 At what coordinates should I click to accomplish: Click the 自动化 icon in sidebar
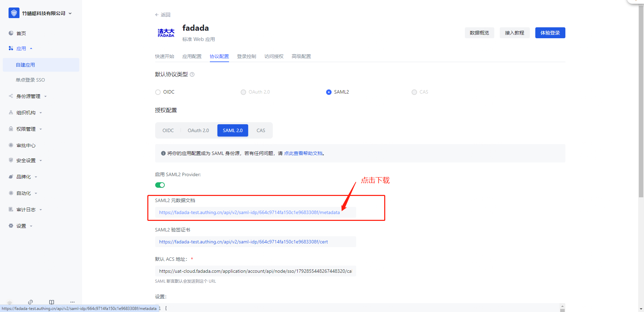tap(11, 193)
